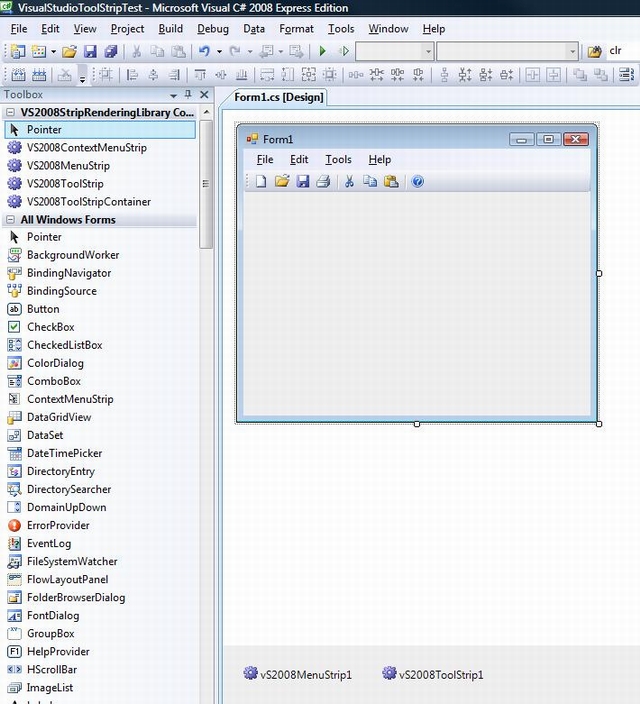
Task: Click the Toolbox scrollbar up arrow
Action: click(x=206, y=112)
